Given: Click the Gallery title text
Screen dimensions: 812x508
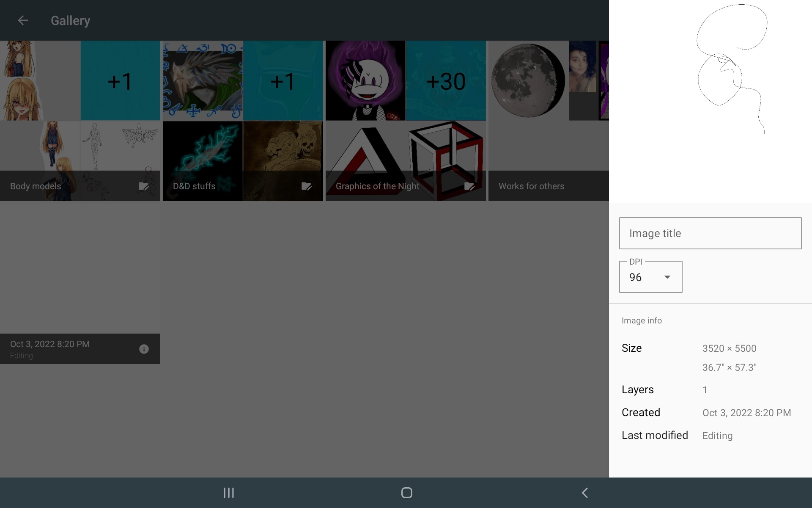Looking at the screenshot, I should (70, 20).
